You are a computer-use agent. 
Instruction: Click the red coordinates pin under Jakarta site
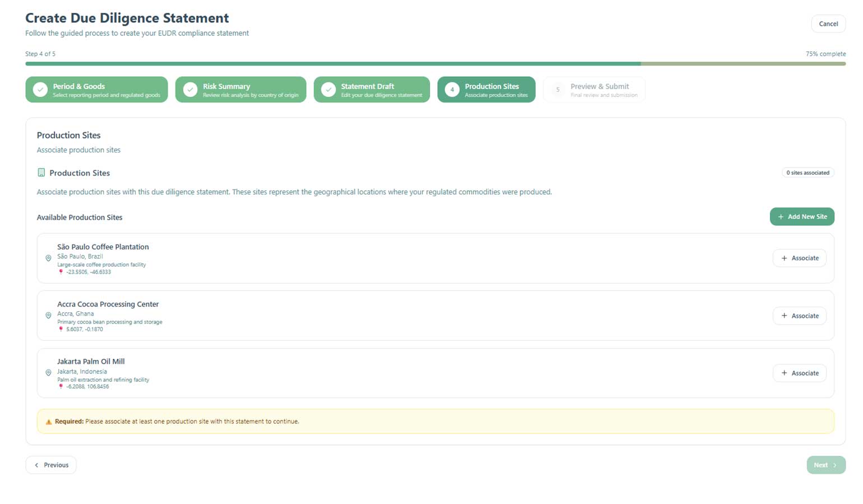61,386
